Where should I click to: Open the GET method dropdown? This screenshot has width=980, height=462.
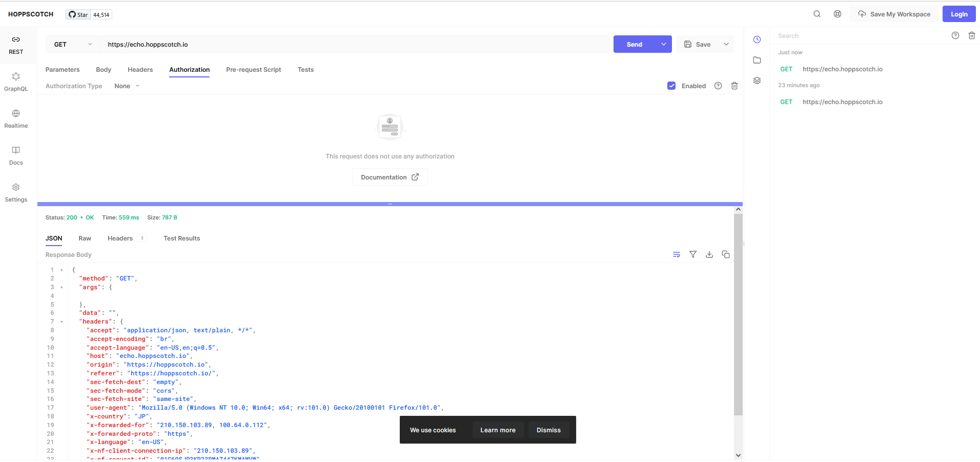pyautogui.click(x=72, y=45)
